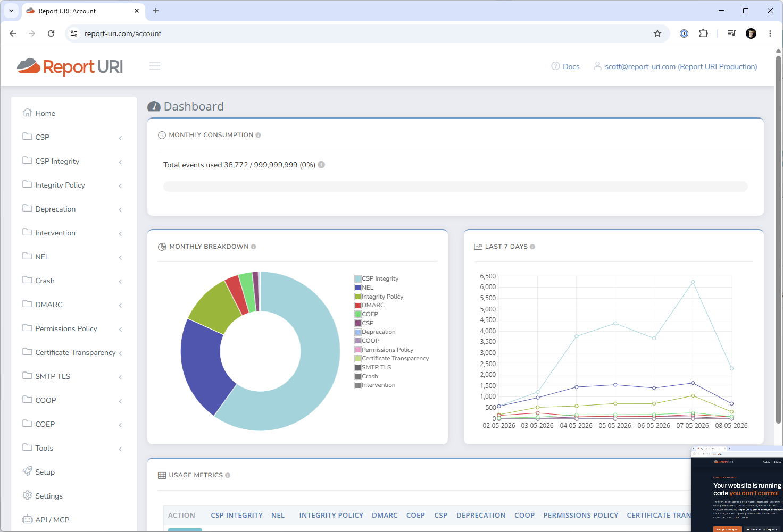The width and height of the screenshot is (783, 532).
Task: Toggle COEP in the pie chart legend
Action: (x=366, y=314)
